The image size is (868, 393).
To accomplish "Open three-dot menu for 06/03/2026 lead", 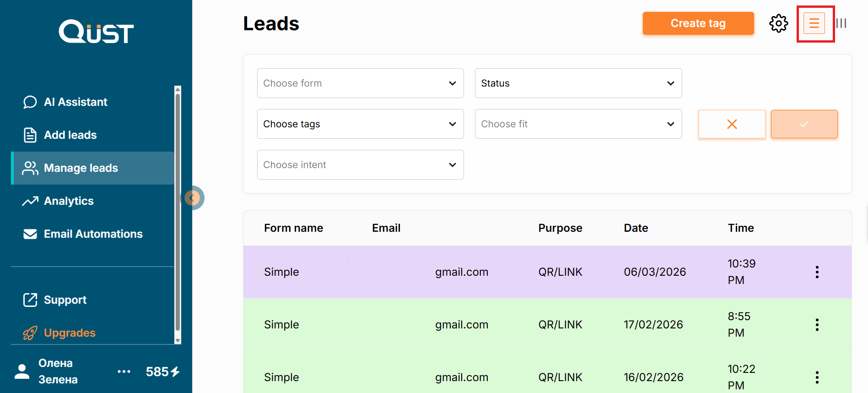I will click(x=817, y=272).
